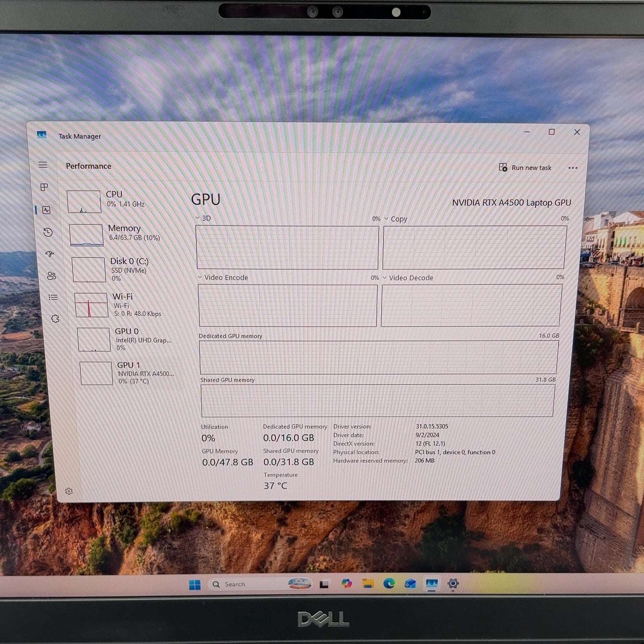The width and height of the screenshot is (644, 644).
Task: Open the Services page puzzle icon
Action: click(x=55, y=319)
